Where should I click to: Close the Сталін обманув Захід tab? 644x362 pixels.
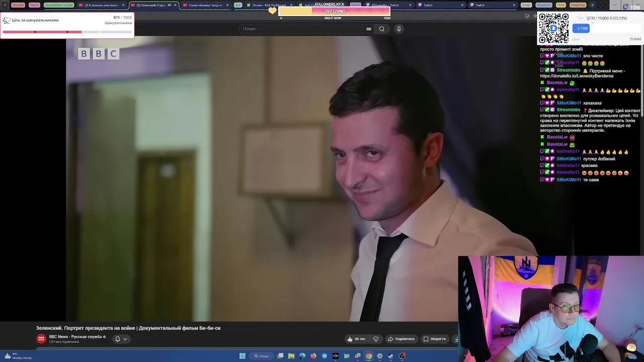point(227,5)
